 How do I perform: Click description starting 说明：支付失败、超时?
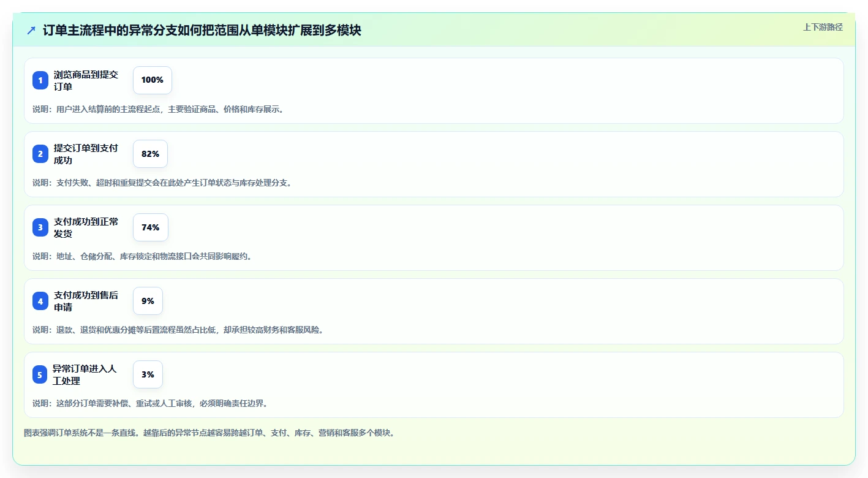162,183
